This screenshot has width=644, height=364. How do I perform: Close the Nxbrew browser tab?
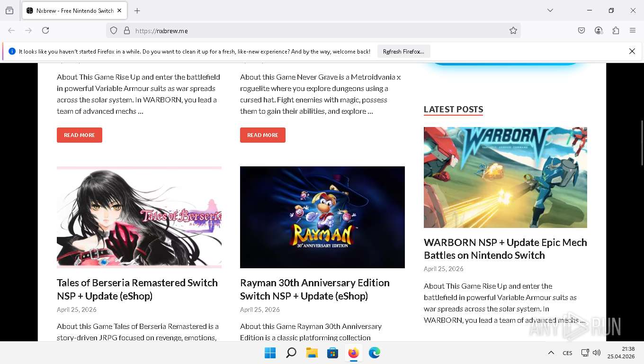point(119,10)
